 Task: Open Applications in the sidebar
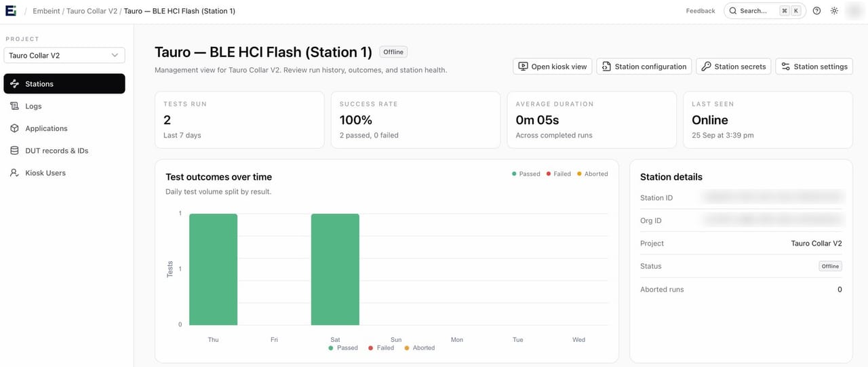point(64,128)
